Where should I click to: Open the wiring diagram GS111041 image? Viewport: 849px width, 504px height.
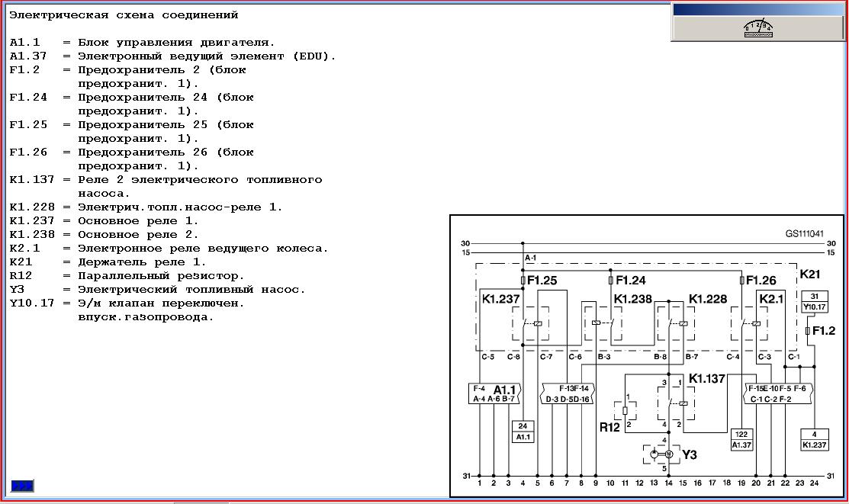click(647, 355)
